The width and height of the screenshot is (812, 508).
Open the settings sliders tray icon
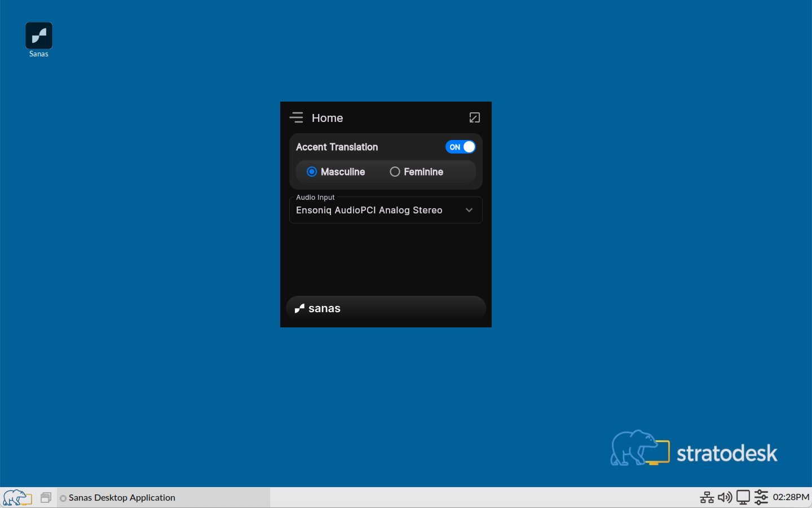761,497
